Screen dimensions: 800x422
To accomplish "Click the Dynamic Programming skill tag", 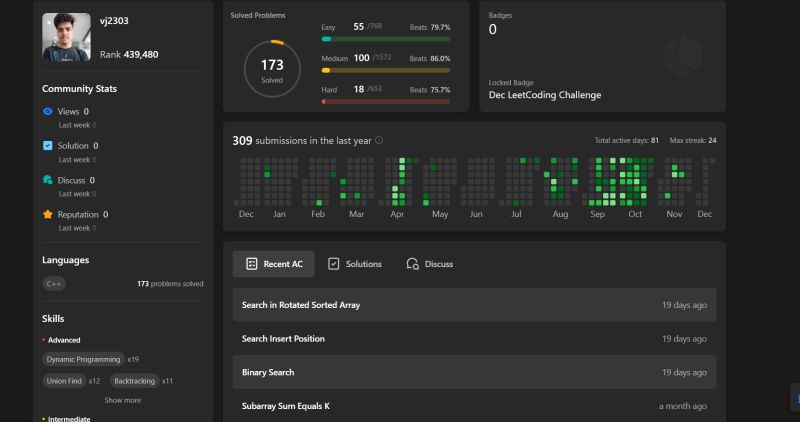I will tap(83, 359).
